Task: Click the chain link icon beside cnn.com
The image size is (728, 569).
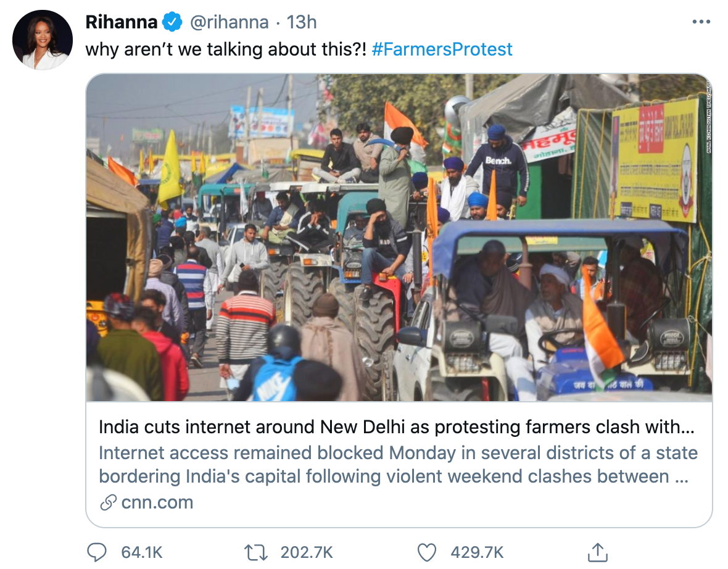Action: click(108, 502)
